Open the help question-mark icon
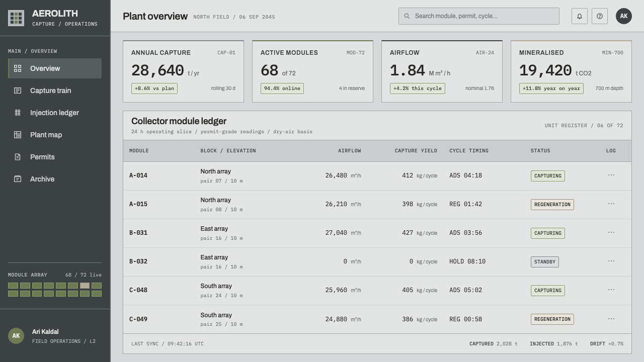This screenshot has width=644, height=362. [x=600, y=16]
